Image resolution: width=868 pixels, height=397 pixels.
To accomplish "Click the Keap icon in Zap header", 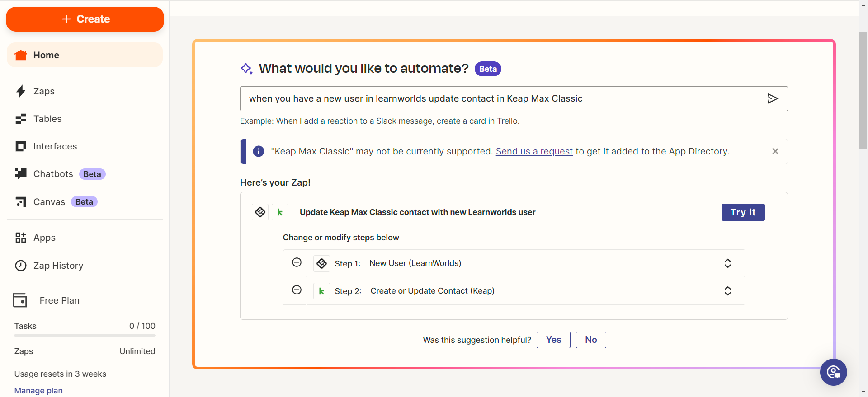I will [x=280, y=212].
